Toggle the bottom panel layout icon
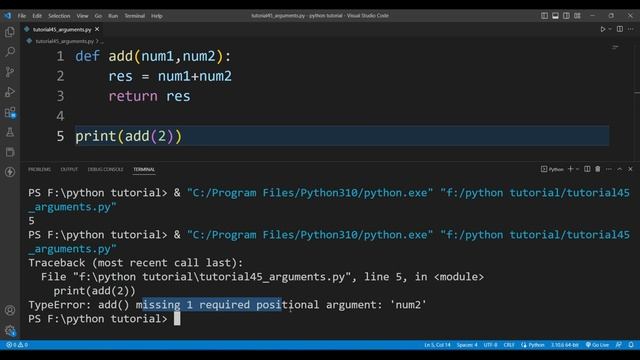Image resolution: width=640 pixels, height=360 pixels. pos(556,16)
